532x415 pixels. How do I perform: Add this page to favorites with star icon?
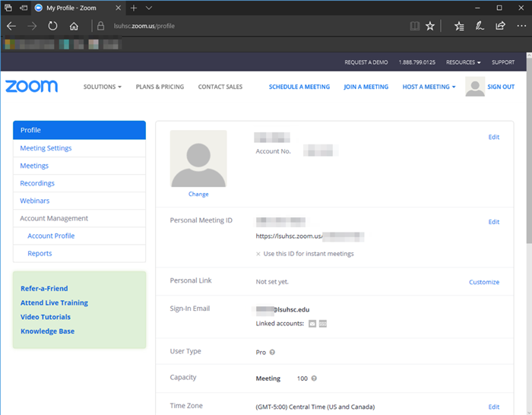(x=430, y=26)
